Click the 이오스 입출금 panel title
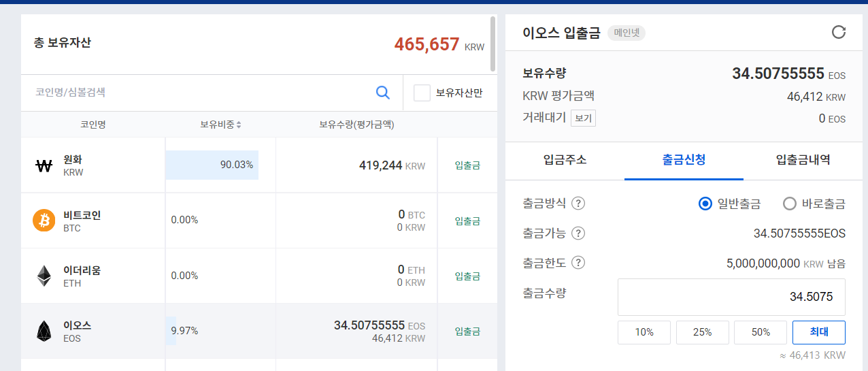Screen dimensions: 868x371 point(561,33)
